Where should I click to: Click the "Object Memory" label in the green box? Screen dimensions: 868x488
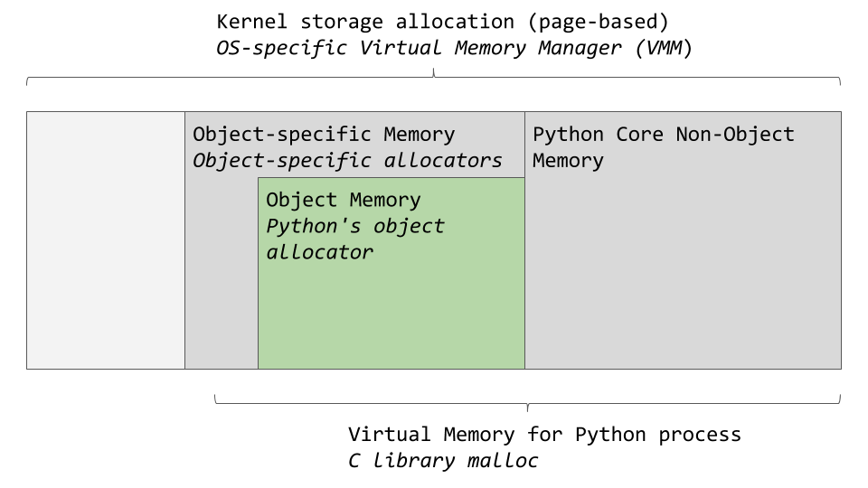pyautogui.click(x=344, y=200)
